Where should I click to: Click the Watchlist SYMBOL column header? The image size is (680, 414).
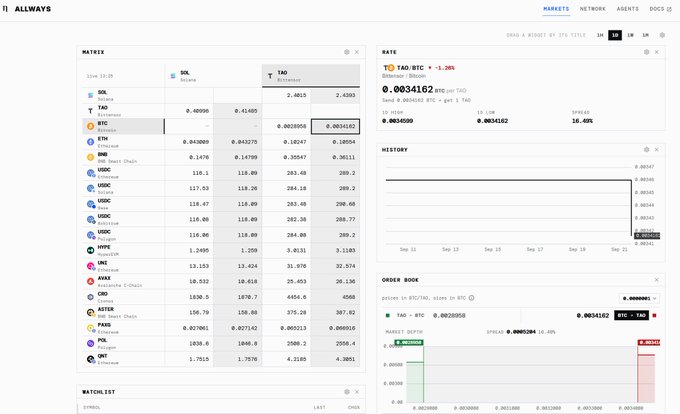click(x=92, y=407)
